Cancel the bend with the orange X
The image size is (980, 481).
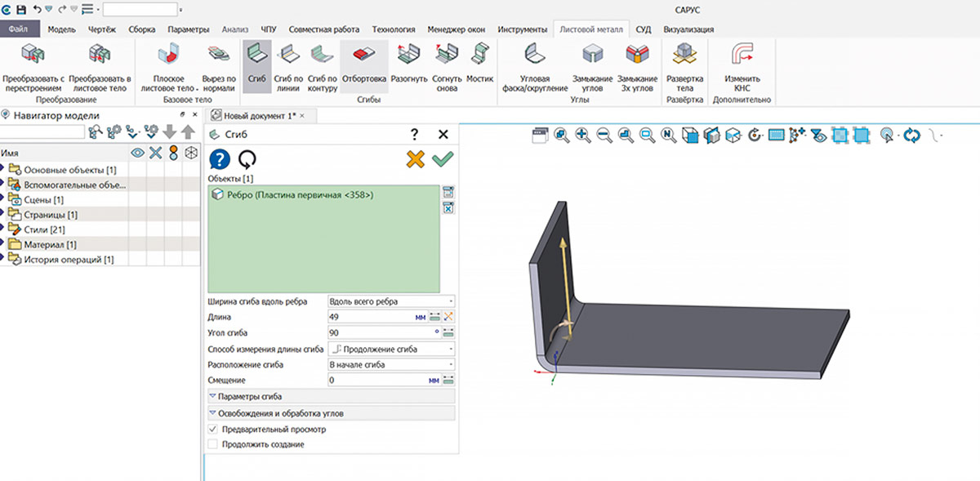pos(416,159)
